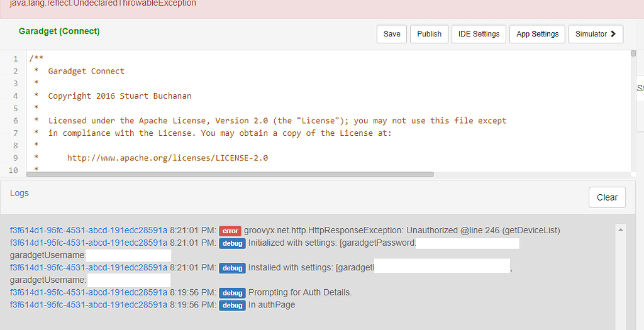The width and height of the screenshot is (644, 330).
Task: Click the red error badge in logs
Action: (230, 231)
